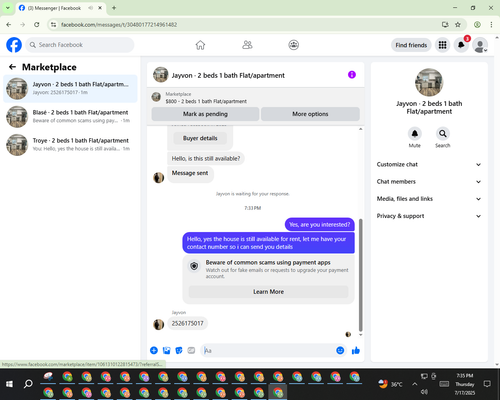The height and width of the screenshot is (400, 500).
Task: Search in conversation magnifier icon
Action: click(443, 134)
